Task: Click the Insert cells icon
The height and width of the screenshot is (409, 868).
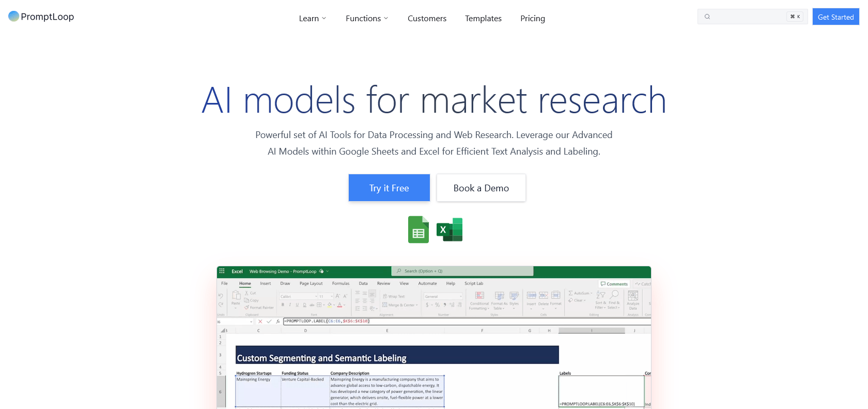Action: click(531, 295)
